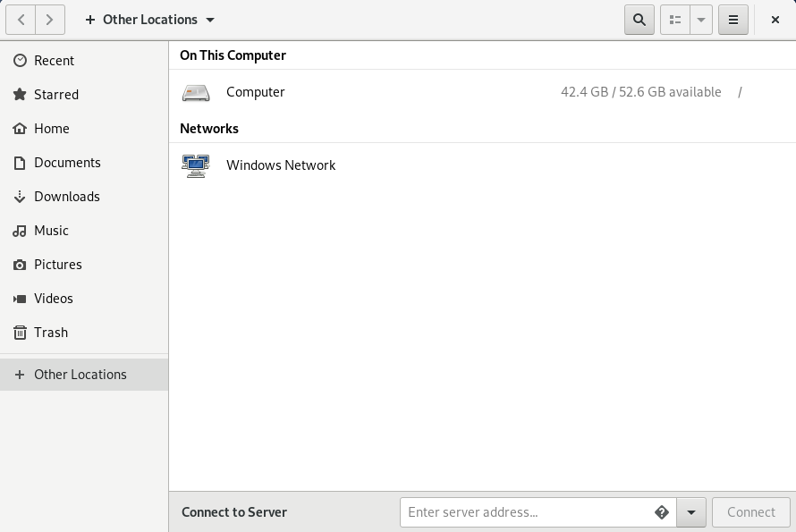The width and height of the screenshot is (796, 532).
Task: Toggle list view layout button
Action: pyautogui.click(x=675, y=20)
